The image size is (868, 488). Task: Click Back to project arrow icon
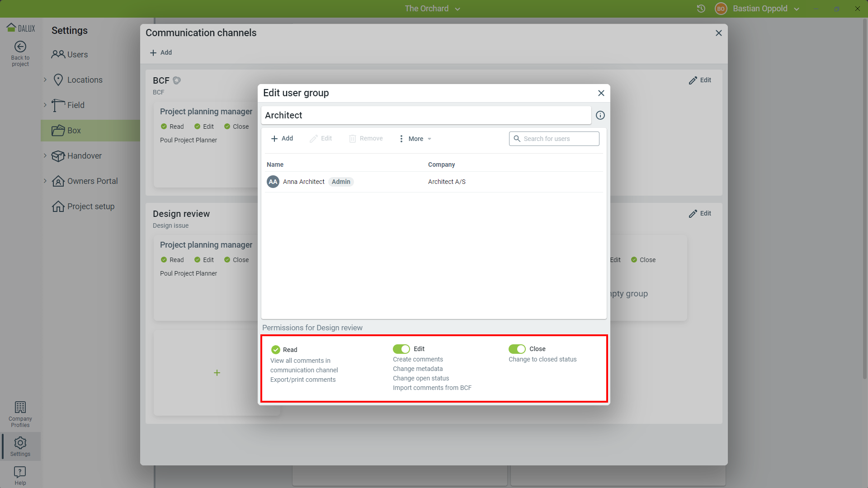click(20, 47)
